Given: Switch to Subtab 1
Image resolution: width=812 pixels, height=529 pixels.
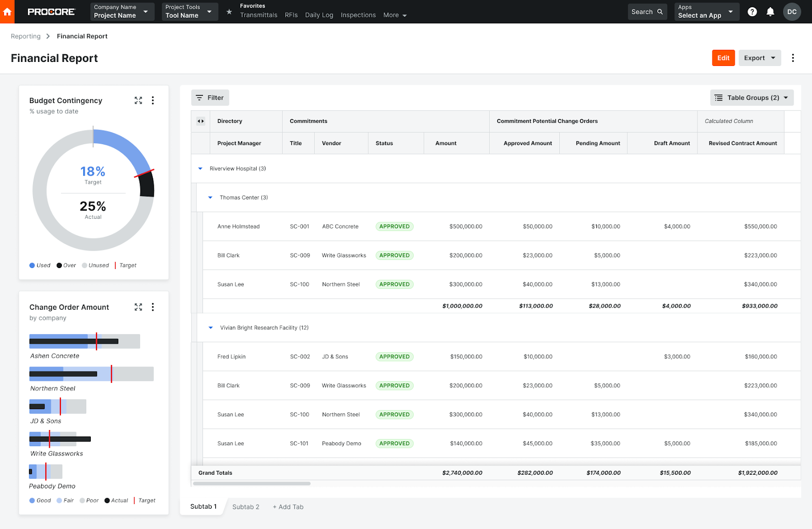Looking at the screenshot, I should [x=203, y=507].
